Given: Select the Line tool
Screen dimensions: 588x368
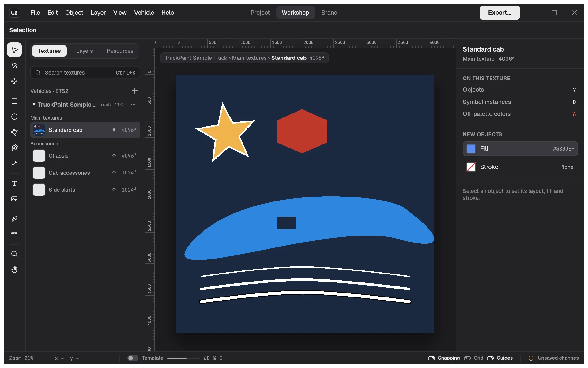Looking at the screenshot, I should pos(14,163).
